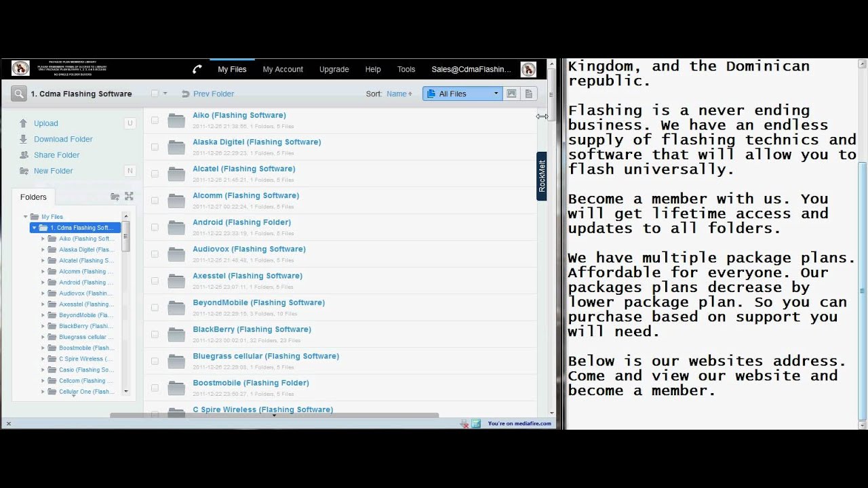Click the Download Folder arrow icon
Image resolution: width=868 pixels, height=488 pixels.
(24, 139)
